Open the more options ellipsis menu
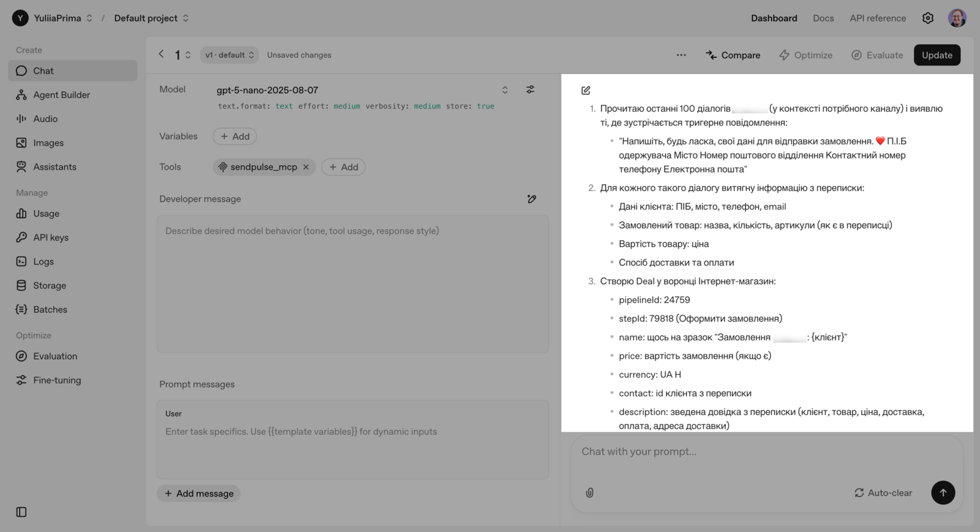The height and width of the screenshot is (532, 980). (681, 55)
